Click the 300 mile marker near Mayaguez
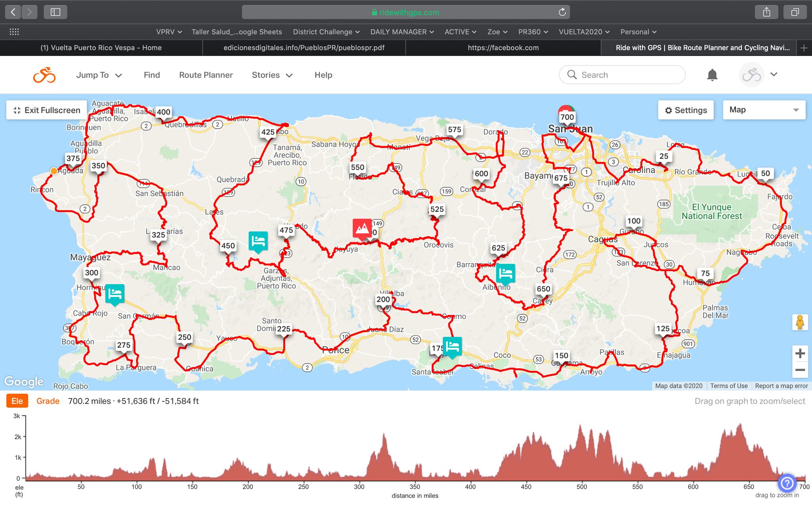Image resolution: width=812 pixels, height=508 pixels. (x=91, y=273)
